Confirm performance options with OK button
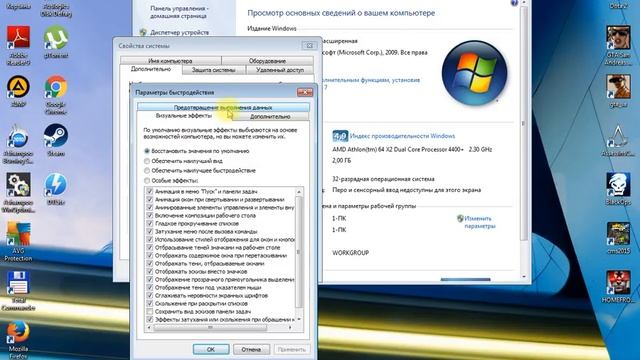 point(211,349)
